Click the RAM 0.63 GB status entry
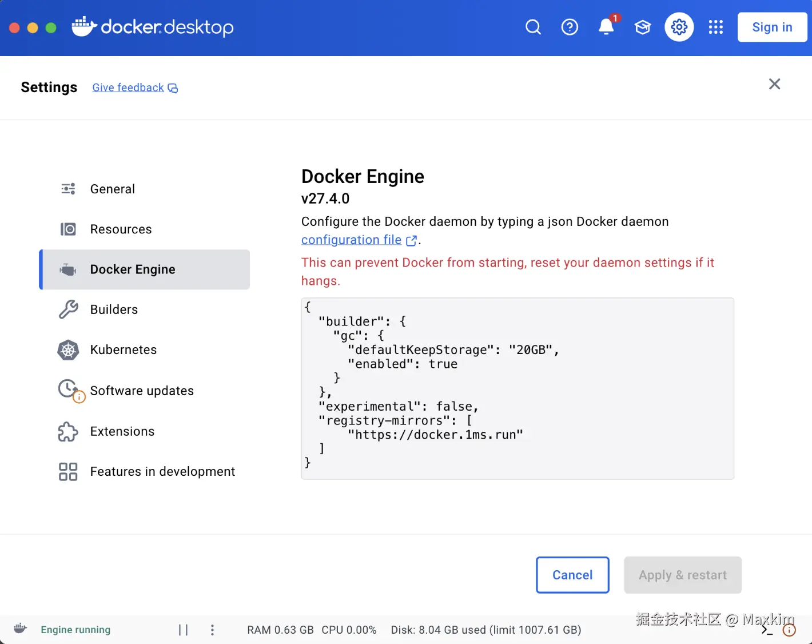This screenshot has width=812, height=644. click(x=280, y=630)
